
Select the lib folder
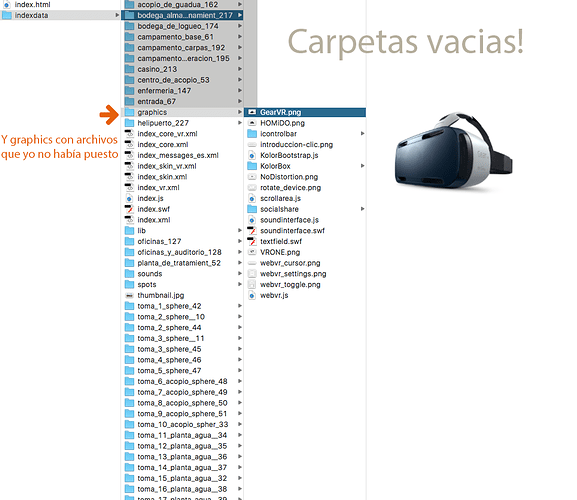183,231
